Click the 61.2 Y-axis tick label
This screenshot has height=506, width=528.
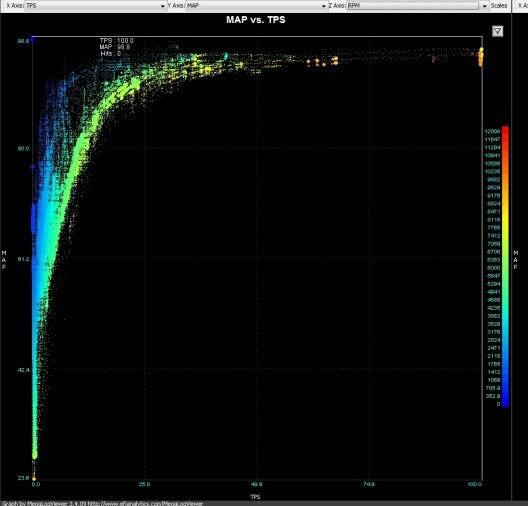(23, 259)
